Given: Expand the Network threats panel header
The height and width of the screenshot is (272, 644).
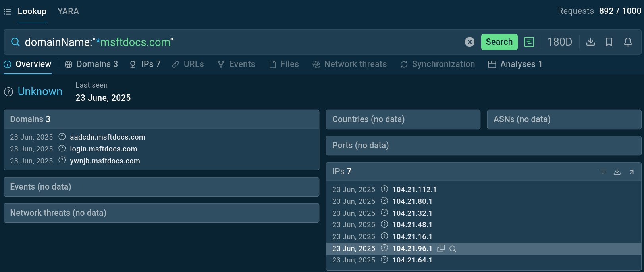Looking at the screenshot, I should click(x=161, y=213).
